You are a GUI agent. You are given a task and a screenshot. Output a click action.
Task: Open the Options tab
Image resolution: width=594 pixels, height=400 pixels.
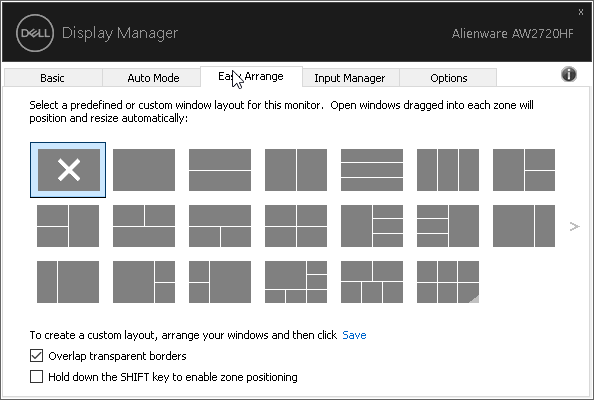(x=449, y=78)
